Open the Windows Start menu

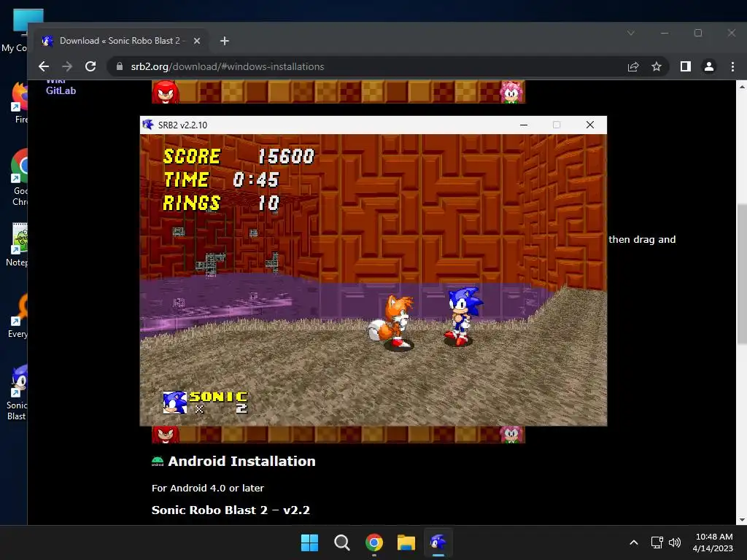(309, 542)
